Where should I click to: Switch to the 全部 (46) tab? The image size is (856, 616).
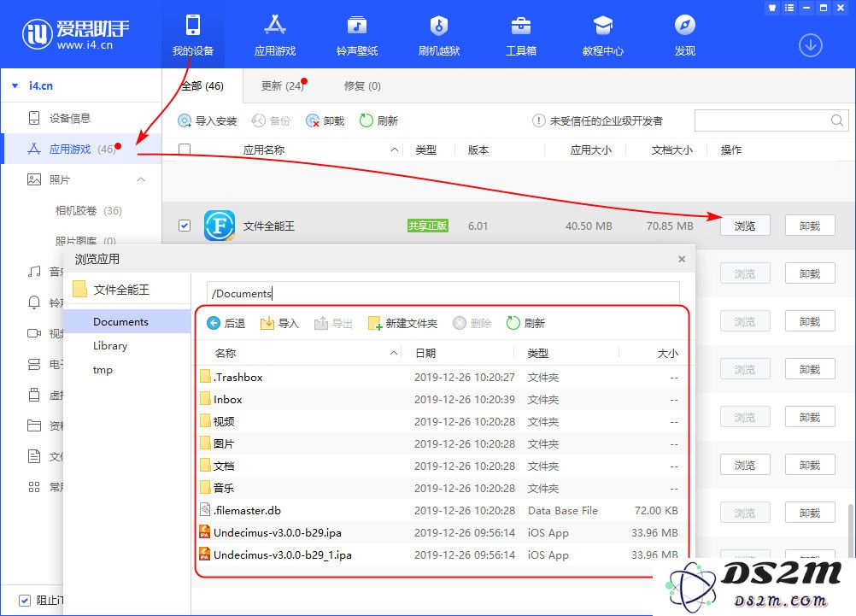(202, 85)
